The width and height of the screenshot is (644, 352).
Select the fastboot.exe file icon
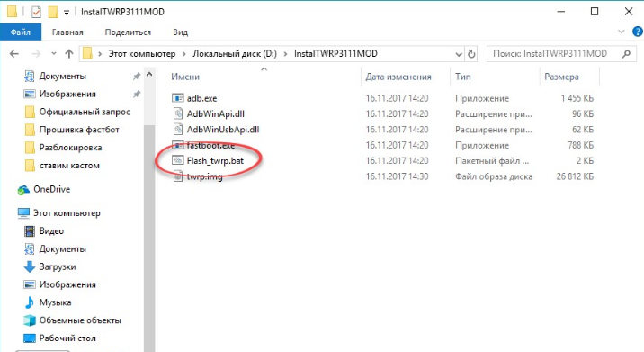coord(177,145)
